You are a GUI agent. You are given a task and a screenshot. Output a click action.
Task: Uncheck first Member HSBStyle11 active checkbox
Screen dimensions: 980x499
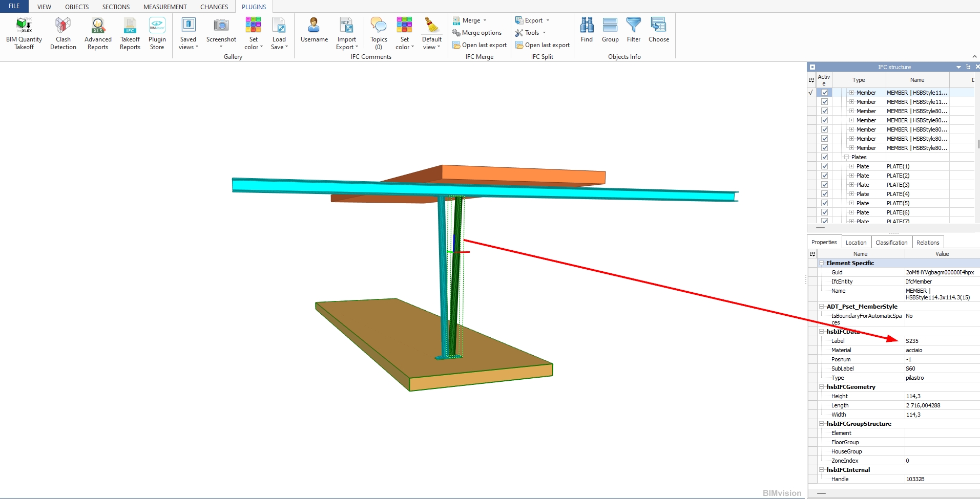[x=824, y=93]
